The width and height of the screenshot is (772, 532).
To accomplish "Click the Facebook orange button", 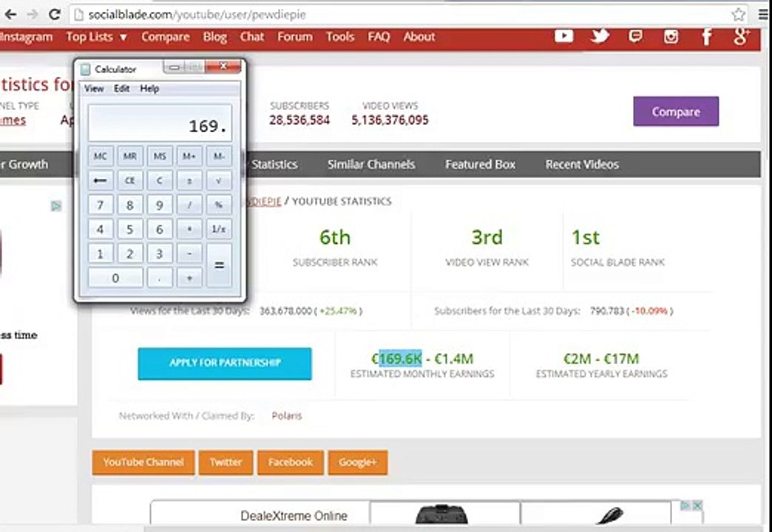I will pos(291,462).
